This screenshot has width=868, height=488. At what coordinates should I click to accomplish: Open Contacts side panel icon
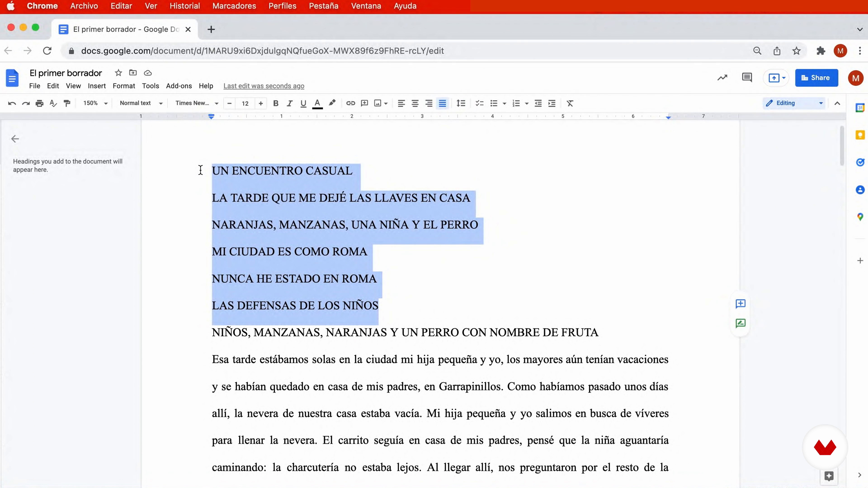(860, 190)
